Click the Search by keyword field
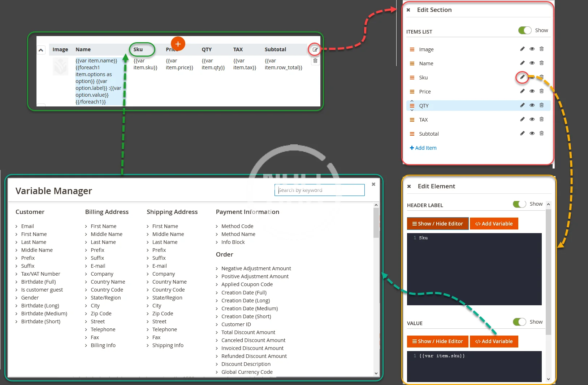 click(x=319, y=190)
